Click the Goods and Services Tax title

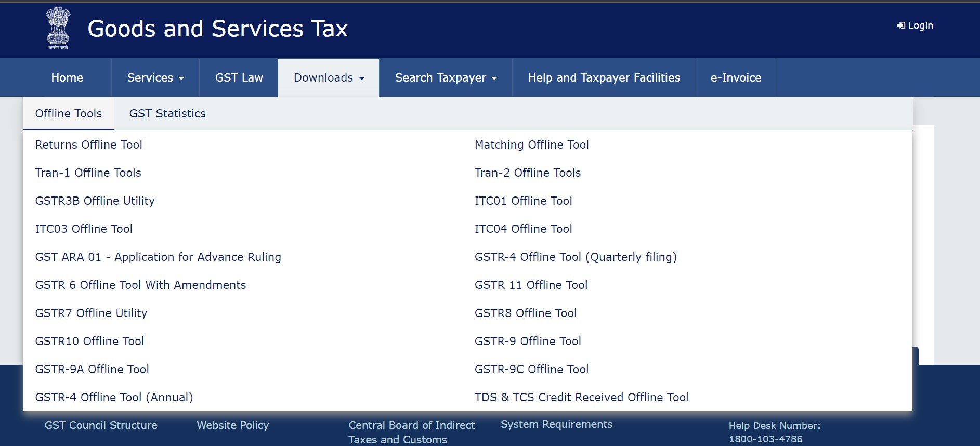click(217, 29)
